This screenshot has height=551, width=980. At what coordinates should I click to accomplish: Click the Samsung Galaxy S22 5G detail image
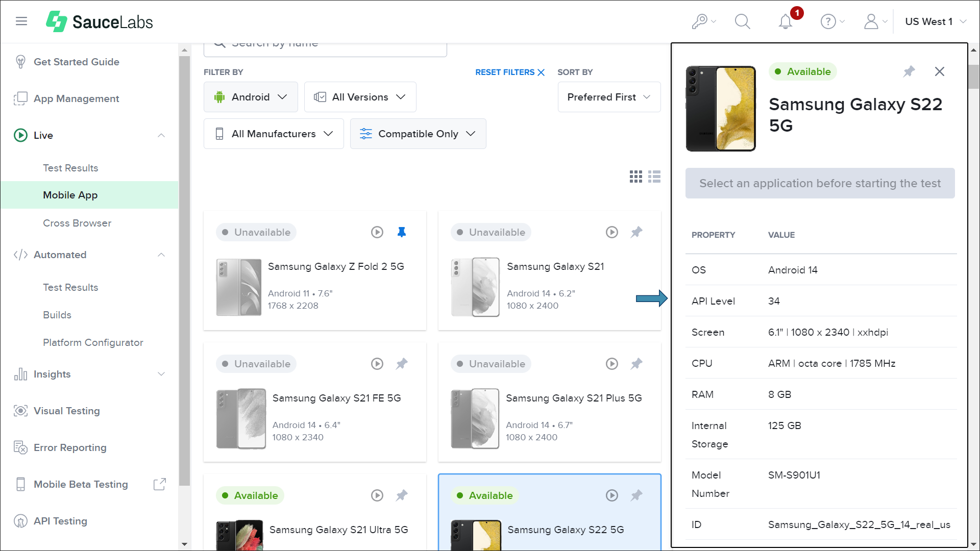pos(720,109)
